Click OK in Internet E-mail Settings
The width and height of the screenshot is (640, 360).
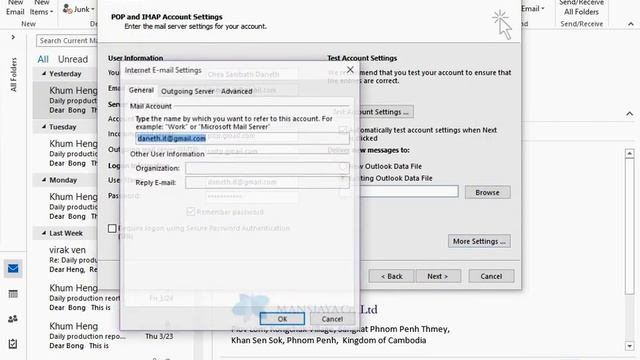(282, 319)
